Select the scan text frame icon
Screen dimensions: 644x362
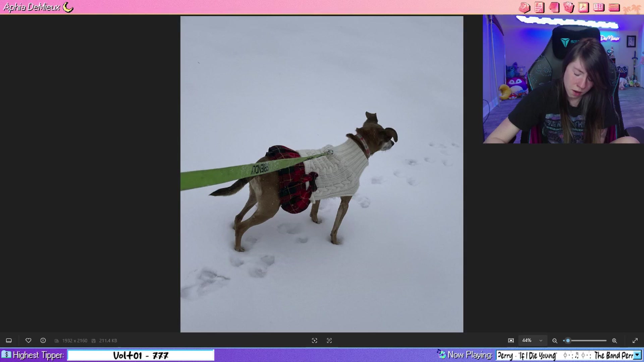click(x=329, y=341)
